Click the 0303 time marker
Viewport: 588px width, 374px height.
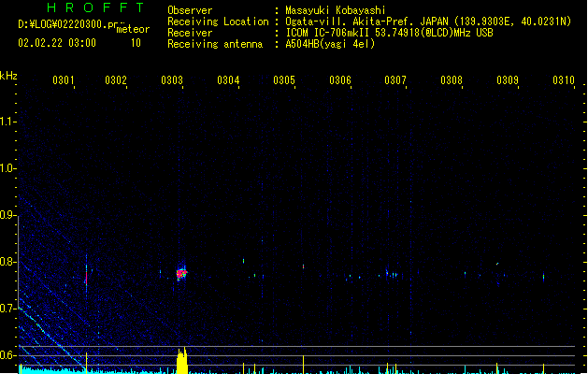tap(172, 79)
